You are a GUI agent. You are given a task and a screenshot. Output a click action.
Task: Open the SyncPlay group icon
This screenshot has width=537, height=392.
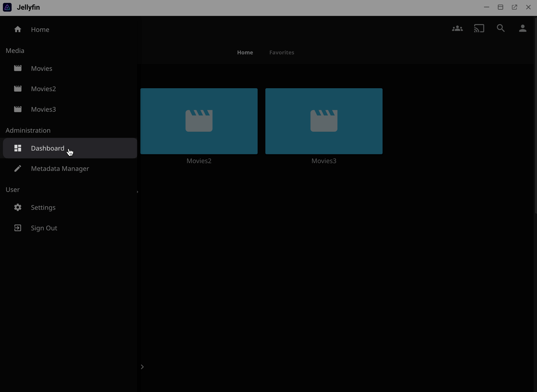457,29
